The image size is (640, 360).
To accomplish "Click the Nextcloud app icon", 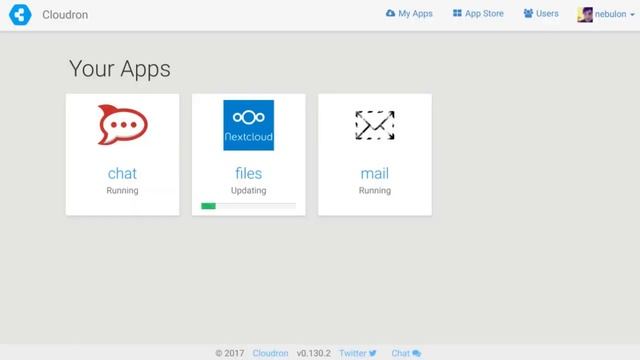I will pyautogui.click(x=249, y=125).
